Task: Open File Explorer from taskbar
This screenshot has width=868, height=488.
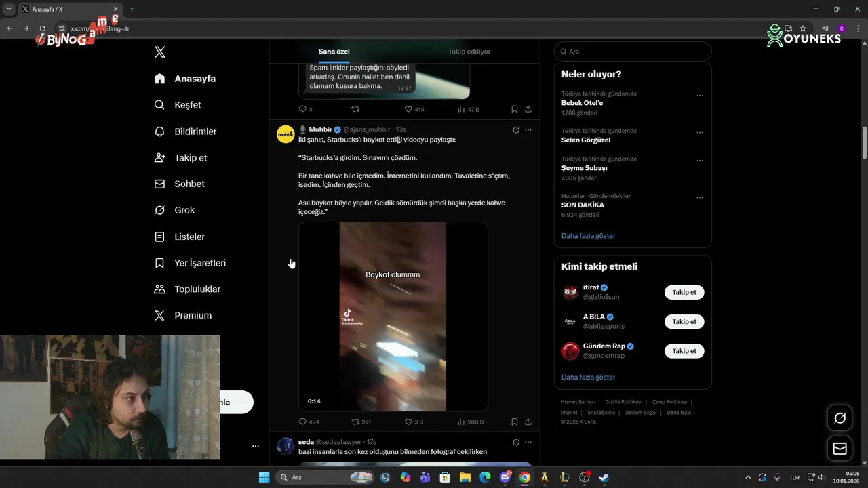Action: [x=465, y=477]
